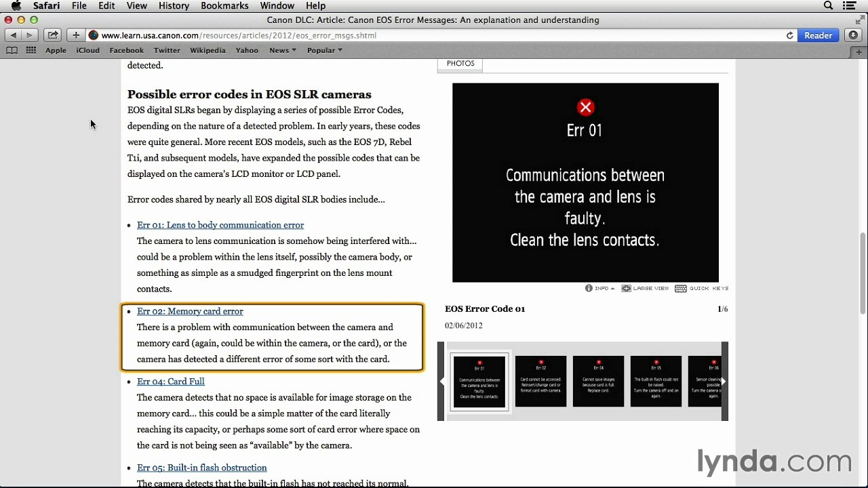Open the Apple bookmark
Viewport: 868px width, 488px height.
click(56, 50)
